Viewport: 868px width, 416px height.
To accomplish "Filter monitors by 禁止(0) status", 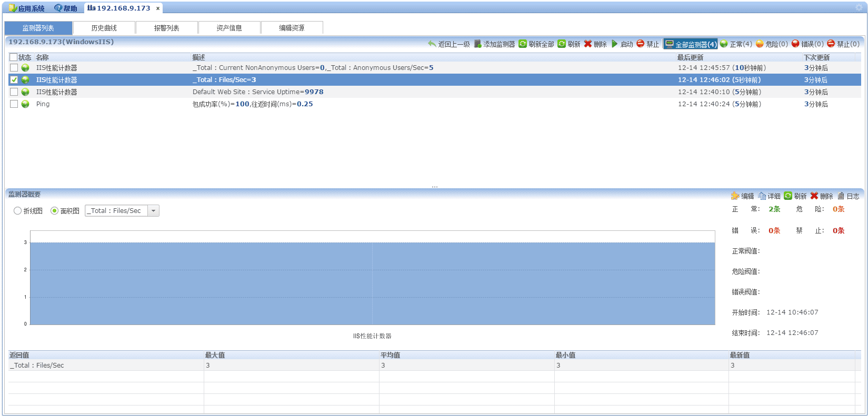I will click(843, 44).
